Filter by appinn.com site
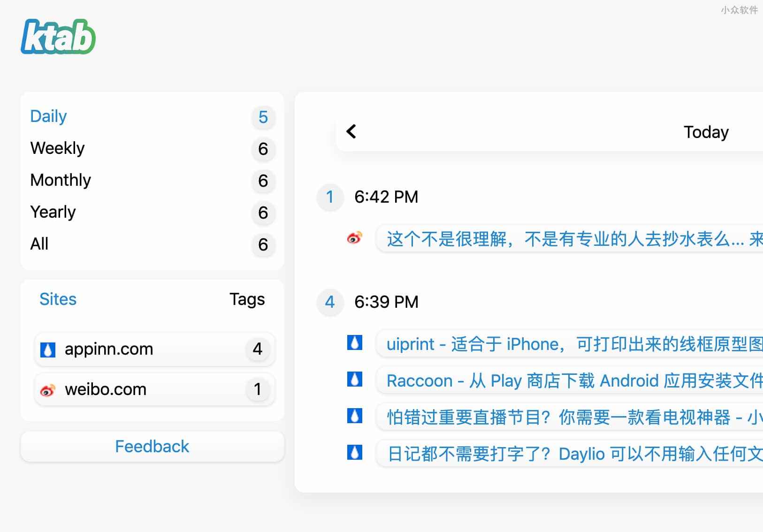The width and height of the screenshot is (763, 532). click(x=154, y=349)
